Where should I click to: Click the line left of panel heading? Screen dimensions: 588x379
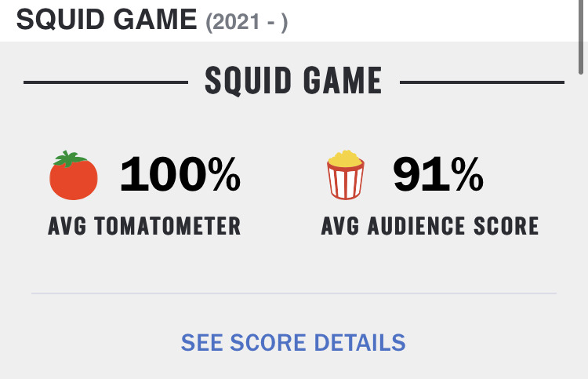click(105, 82)
